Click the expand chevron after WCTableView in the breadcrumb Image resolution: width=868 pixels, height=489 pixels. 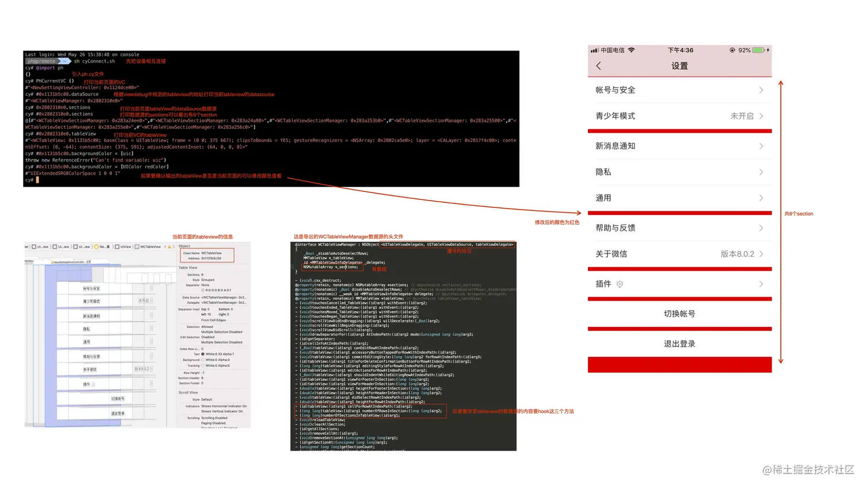(x=173, y=247)
